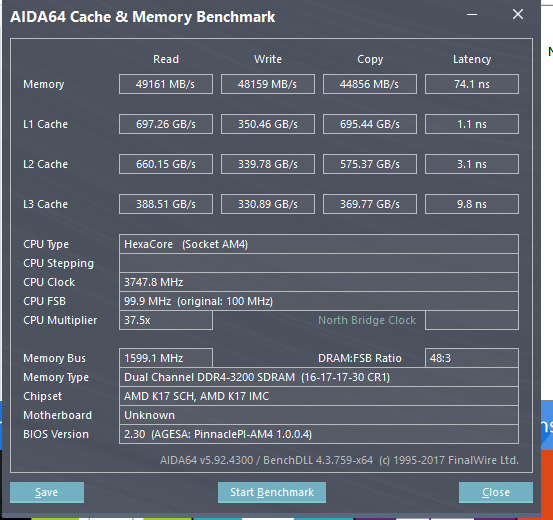Click the AIDA64 v5.92.4300 version text
The height and width of the screenshot is (520, 553).
coord(339,460)
